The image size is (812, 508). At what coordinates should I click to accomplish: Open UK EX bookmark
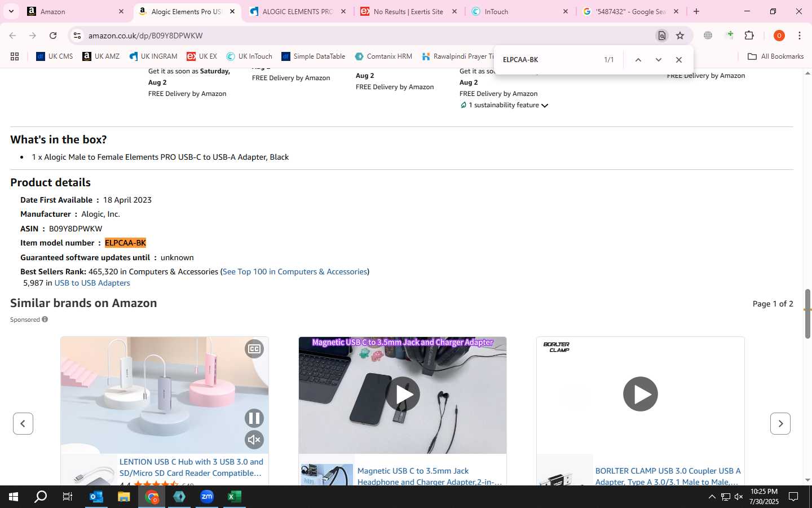[202, 56]
